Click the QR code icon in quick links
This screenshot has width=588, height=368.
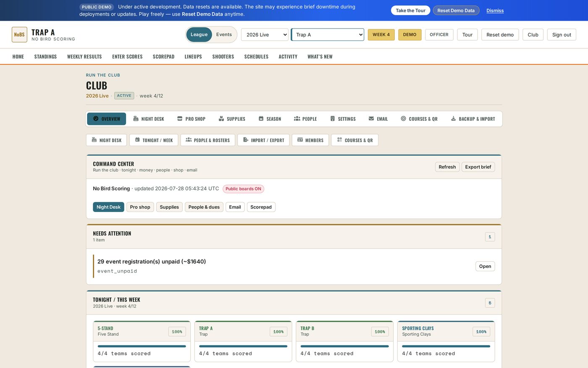point(339,140)
